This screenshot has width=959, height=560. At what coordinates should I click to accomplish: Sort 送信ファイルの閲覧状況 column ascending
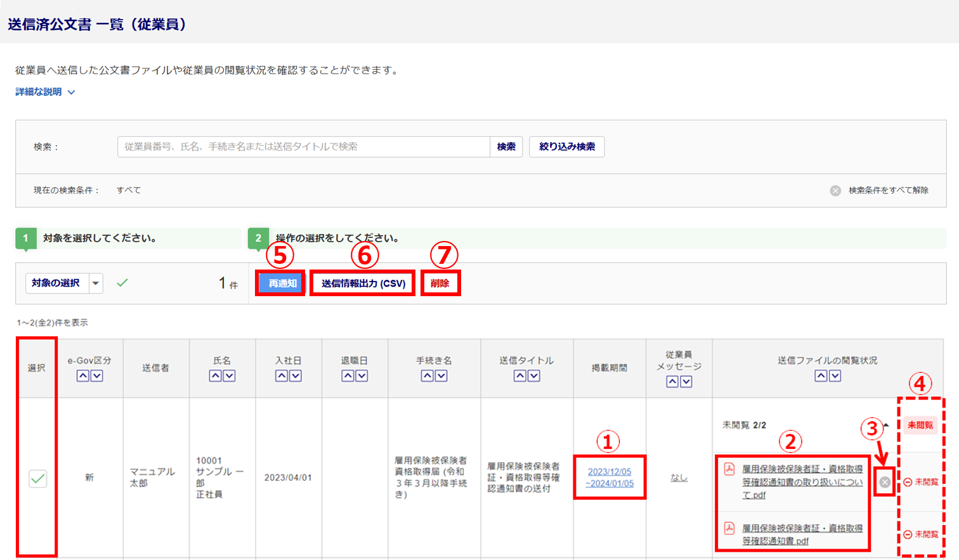(821, 376)
